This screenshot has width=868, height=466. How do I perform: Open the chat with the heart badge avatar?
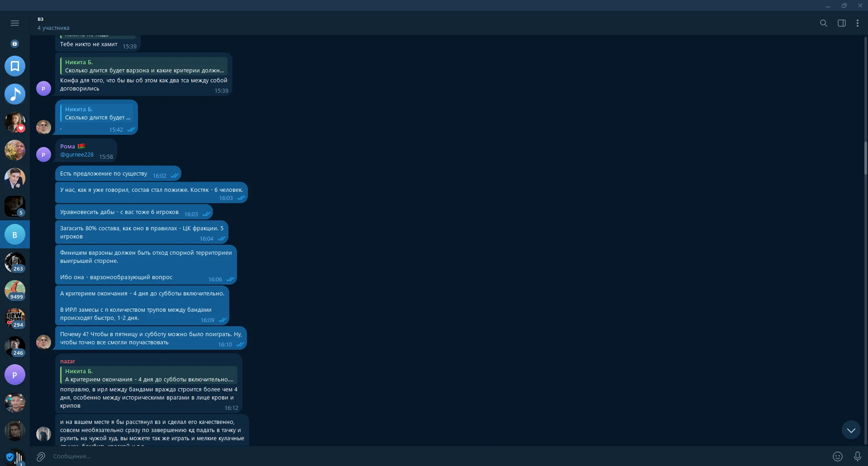pos(15,122)
